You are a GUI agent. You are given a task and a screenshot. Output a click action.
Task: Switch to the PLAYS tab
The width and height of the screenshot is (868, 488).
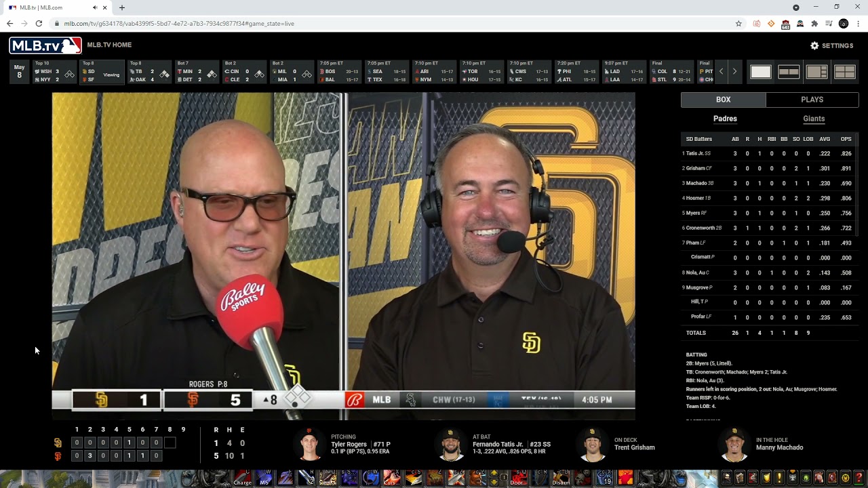click(x=812, y=100)
